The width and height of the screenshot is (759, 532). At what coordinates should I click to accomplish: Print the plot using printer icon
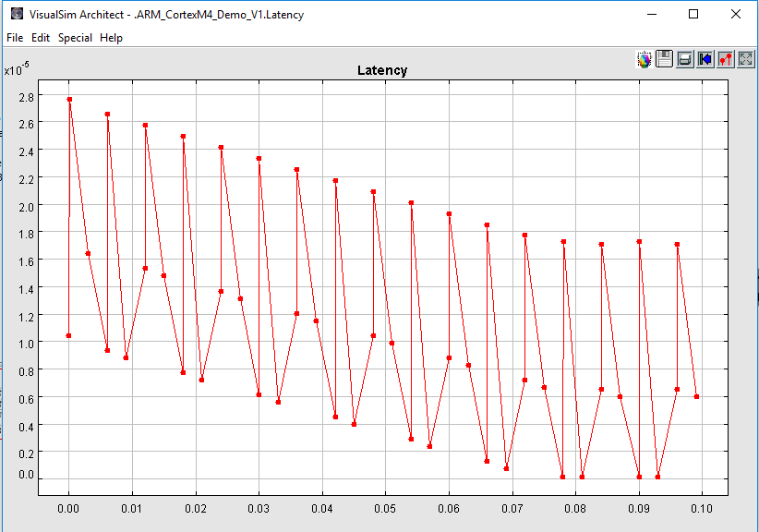[684, 59]
